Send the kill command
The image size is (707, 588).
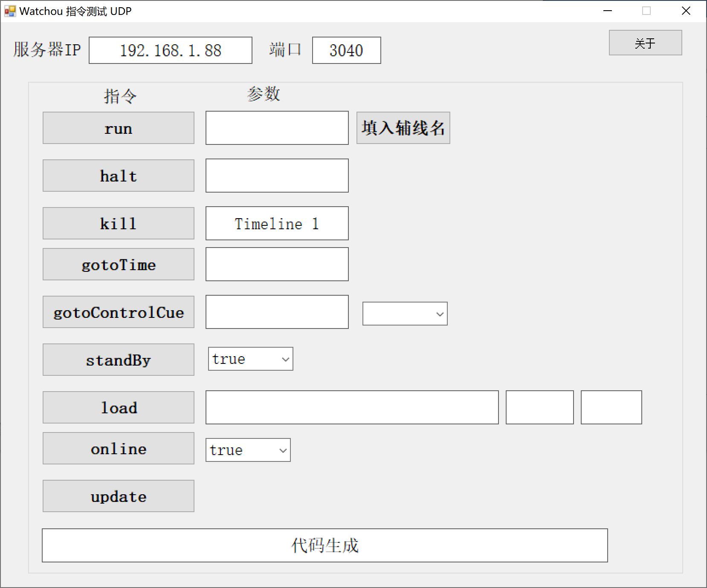(x=118, y=223)
